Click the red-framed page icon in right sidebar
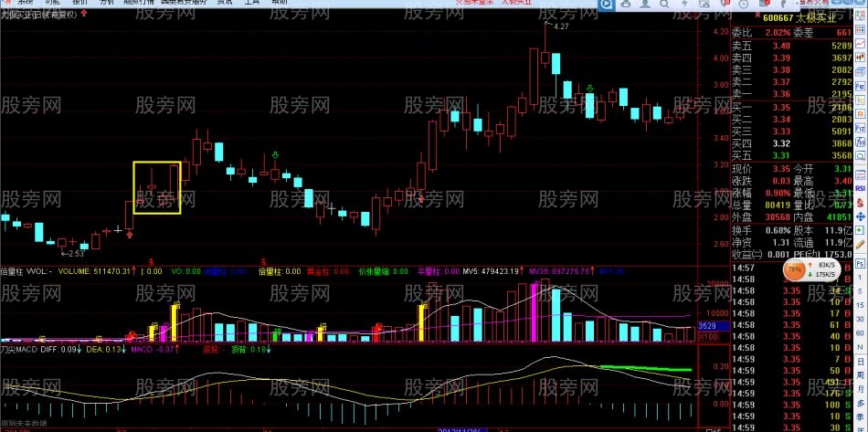This screenshot has height=432, width=868. coord(861,113)
